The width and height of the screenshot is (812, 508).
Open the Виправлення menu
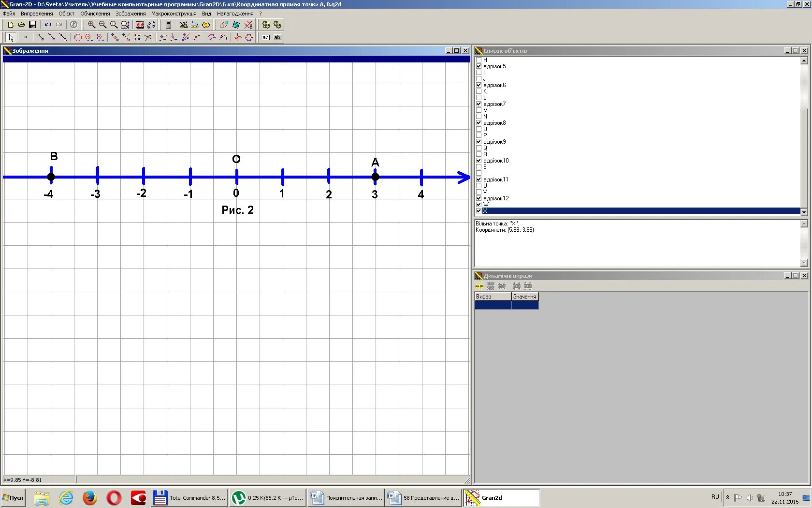tap(37, 14)
